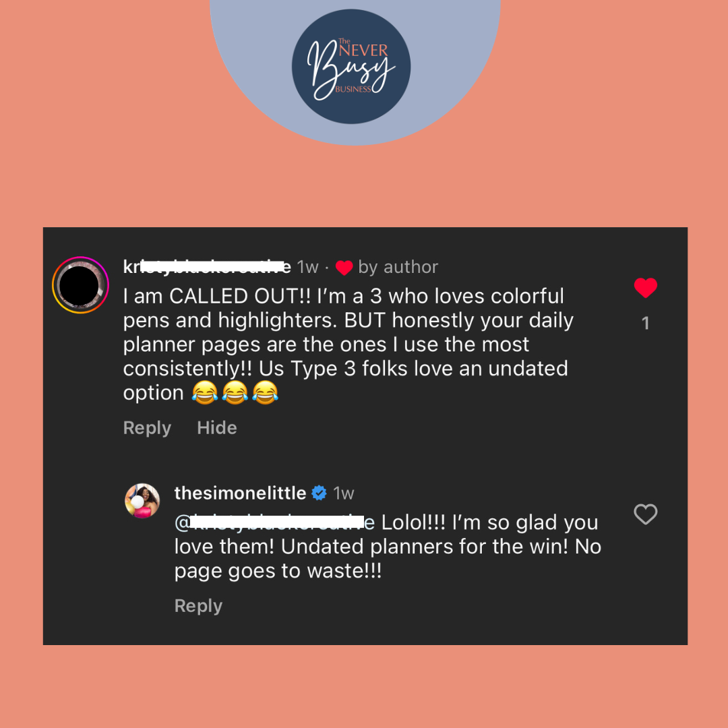Click the blue verified badge

[319, 493]
